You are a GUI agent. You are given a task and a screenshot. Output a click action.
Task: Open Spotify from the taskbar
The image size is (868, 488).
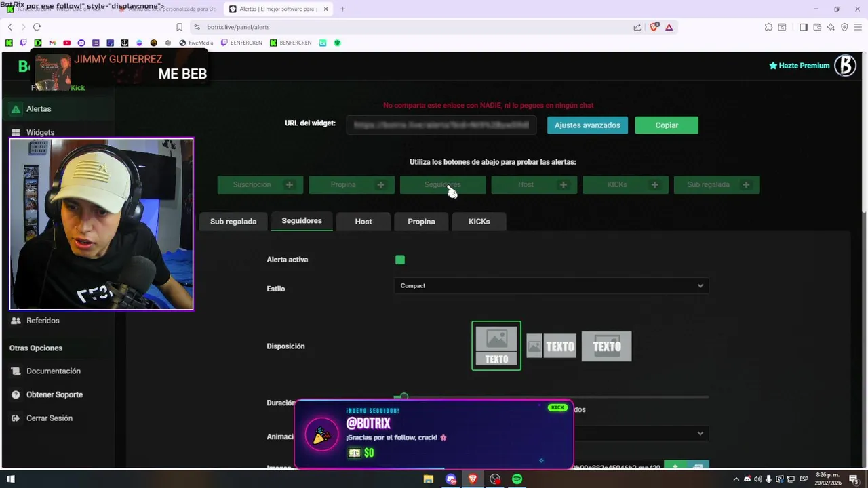coord(517,479)
